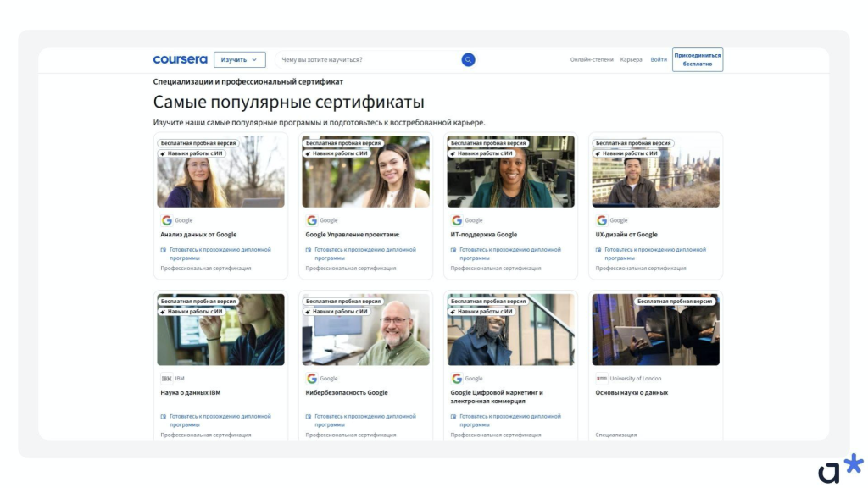
Task: Click IBM logo on Наука о данных card
Action: pyautogui.click(x=167, y=379)
